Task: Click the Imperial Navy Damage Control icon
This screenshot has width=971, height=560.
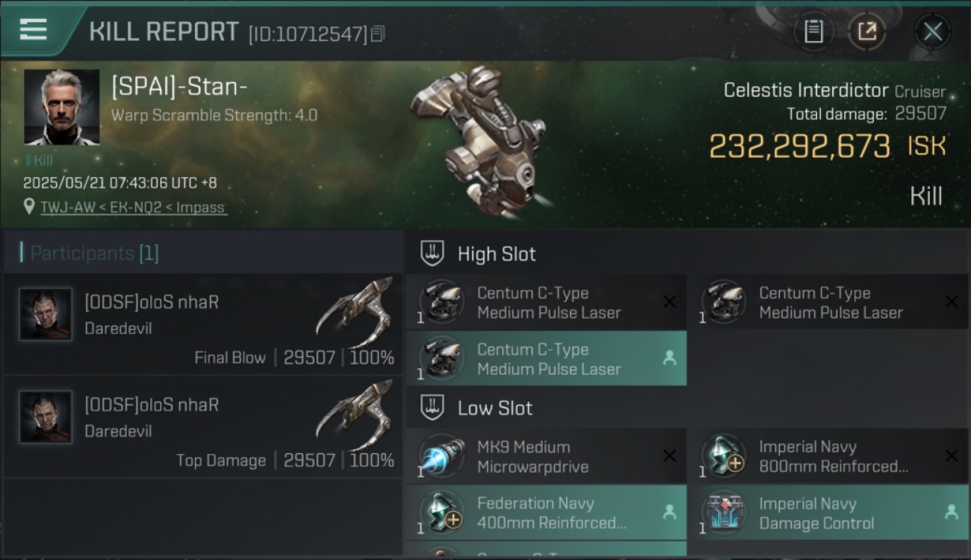Action: [x=724, y=513]
